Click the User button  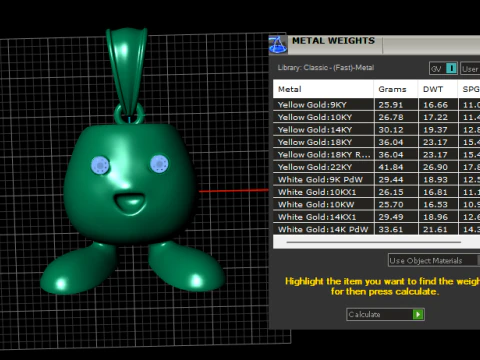tap(470, 69)
